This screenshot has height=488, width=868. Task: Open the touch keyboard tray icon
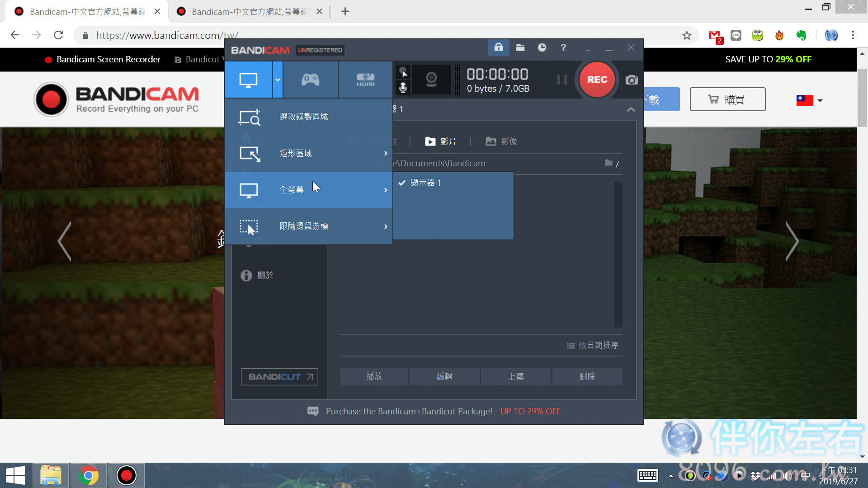click(647, 475)
